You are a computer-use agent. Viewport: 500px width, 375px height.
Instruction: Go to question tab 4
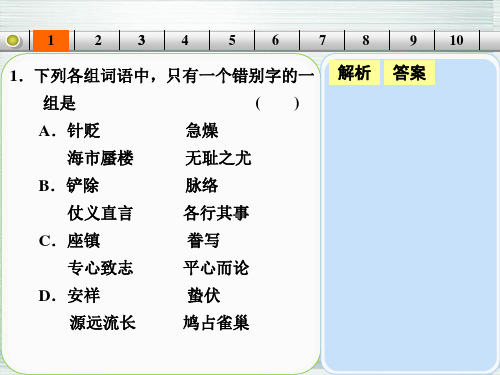coord(185,40)
